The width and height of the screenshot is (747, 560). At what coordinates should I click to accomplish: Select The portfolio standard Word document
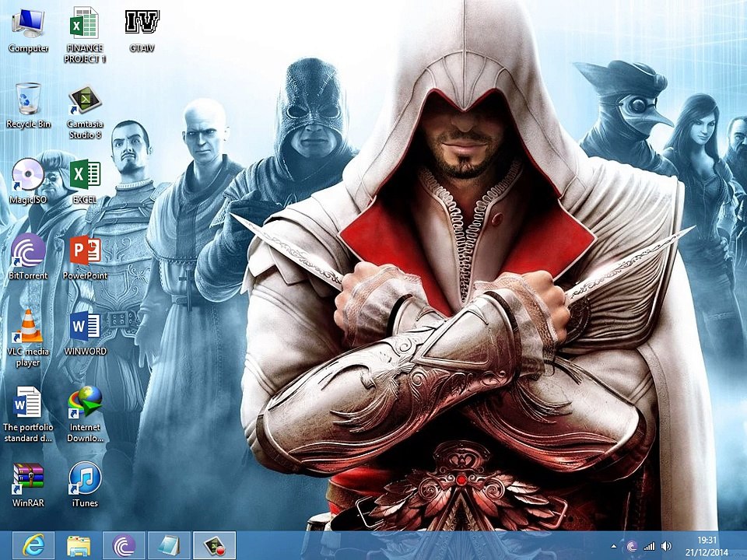pyautogui.click(x=28, y=415)
